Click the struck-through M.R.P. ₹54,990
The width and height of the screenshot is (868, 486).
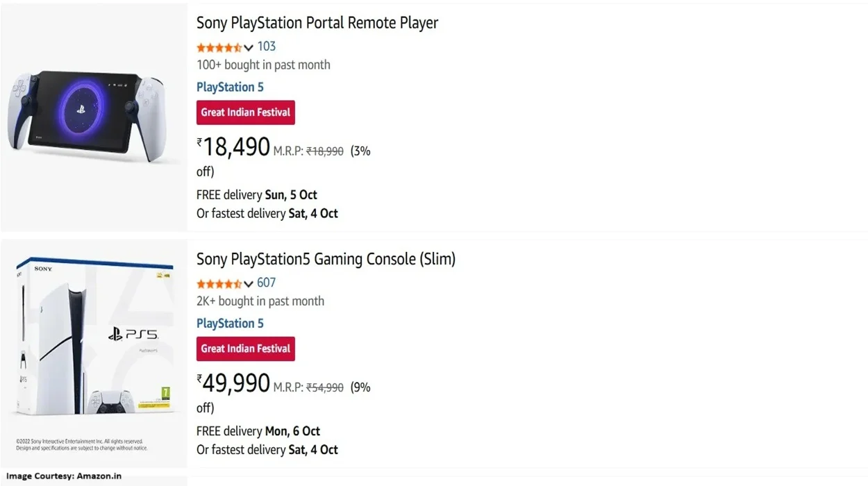325,387
